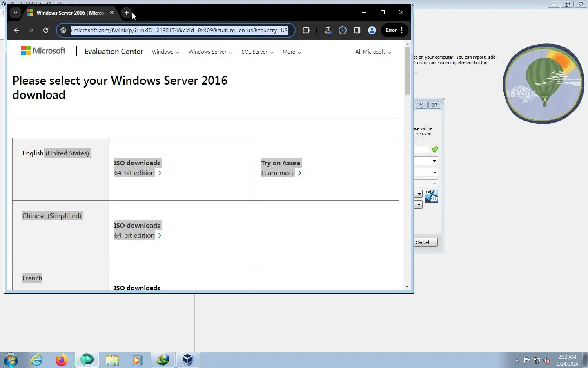This screenshot has height=368, width=588.
Task: Toggle the browser side panel icon
Action: pos(357,30)
